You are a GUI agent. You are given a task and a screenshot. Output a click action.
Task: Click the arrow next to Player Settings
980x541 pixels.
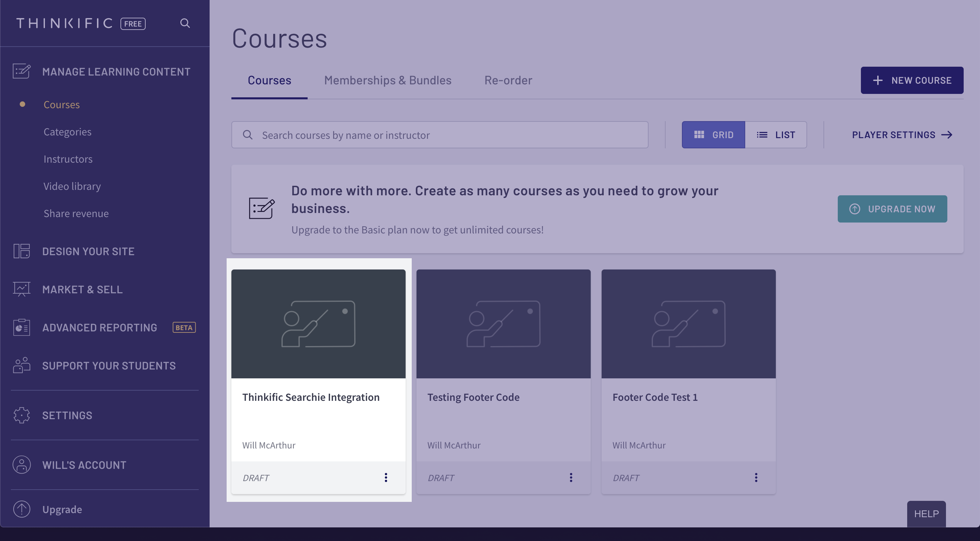coord(947,135)
